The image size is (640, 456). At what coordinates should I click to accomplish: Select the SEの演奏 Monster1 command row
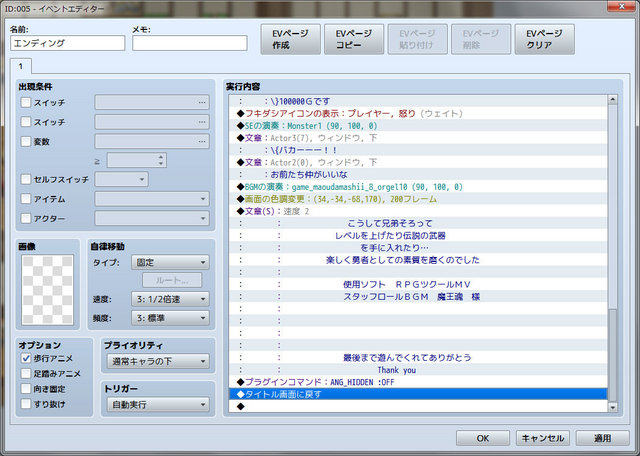coord(418,126)
